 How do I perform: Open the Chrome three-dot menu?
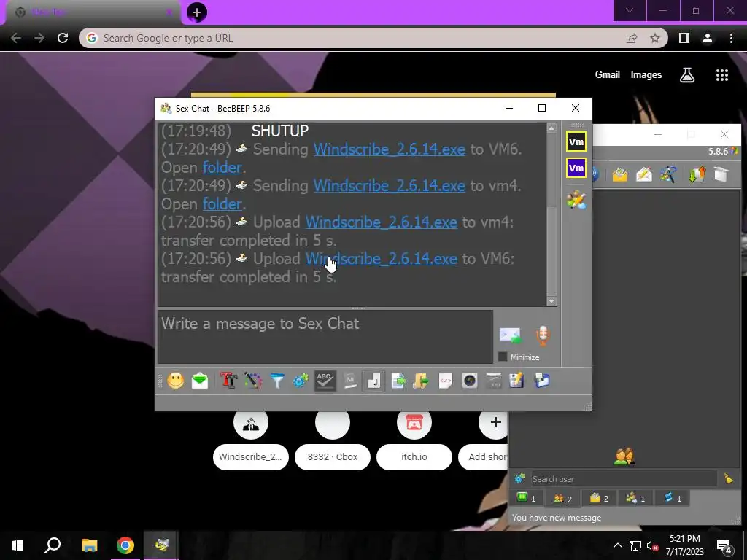731,38
